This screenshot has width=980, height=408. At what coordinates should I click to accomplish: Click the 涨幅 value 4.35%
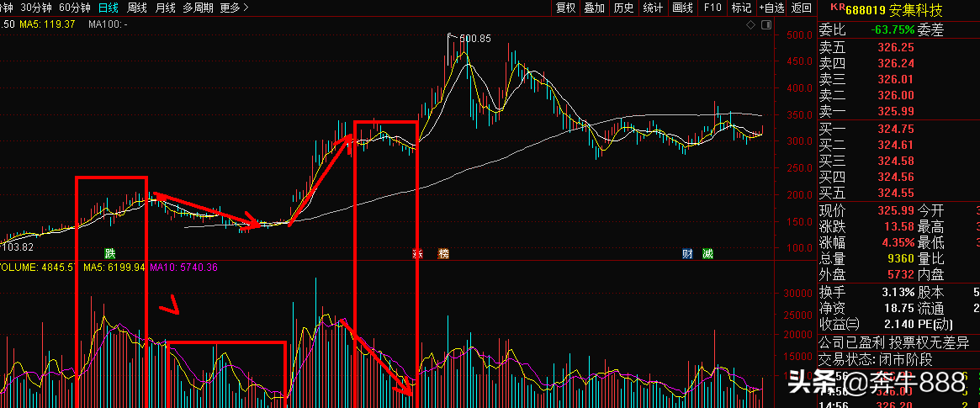897,243
